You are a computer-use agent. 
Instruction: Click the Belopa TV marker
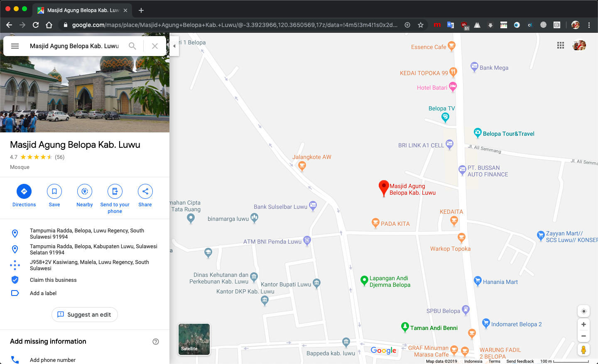(445, 118)
